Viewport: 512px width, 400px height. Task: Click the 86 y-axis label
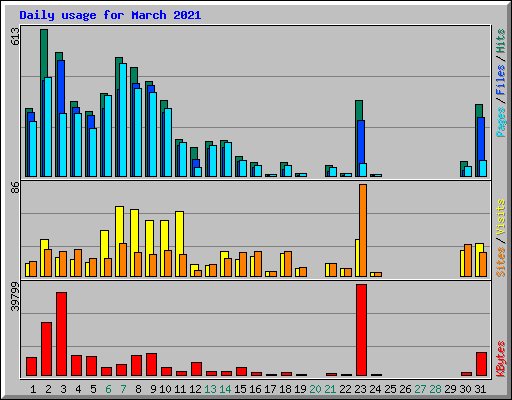tap(15, 188)
